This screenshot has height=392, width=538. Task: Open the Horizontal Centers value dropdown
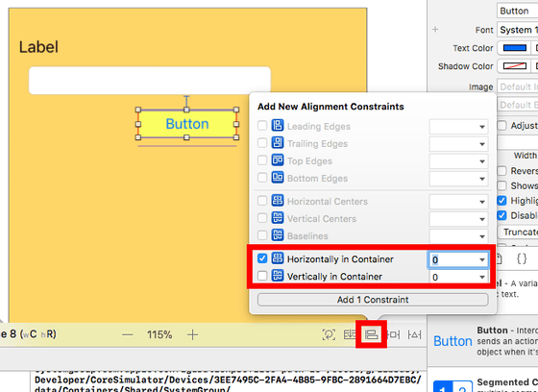tap(481, 202)
